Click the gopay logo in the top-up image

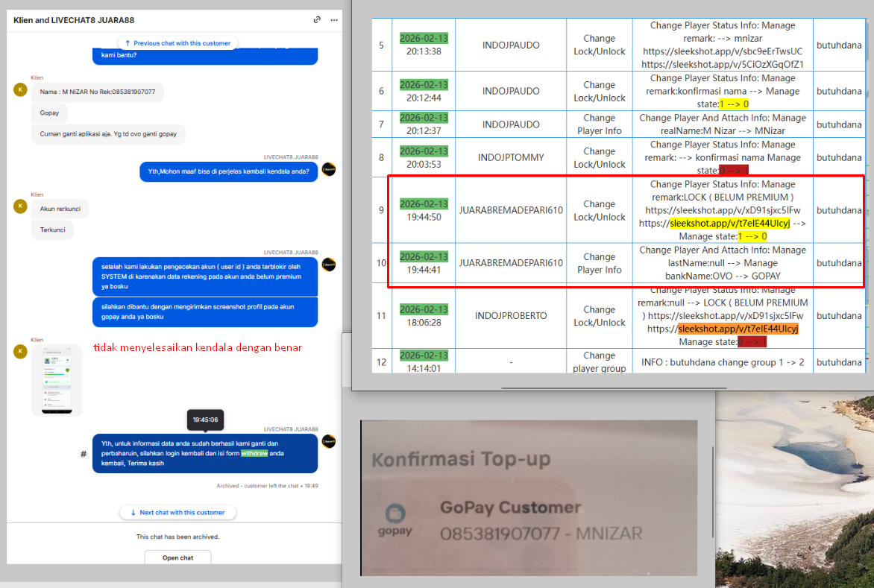pos(394,520)
